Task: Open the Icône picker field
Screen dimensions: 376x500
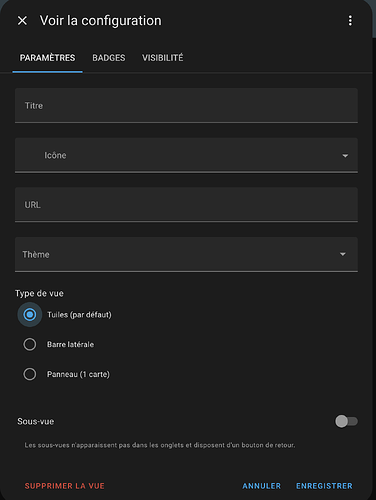Action: pos(186,155)
